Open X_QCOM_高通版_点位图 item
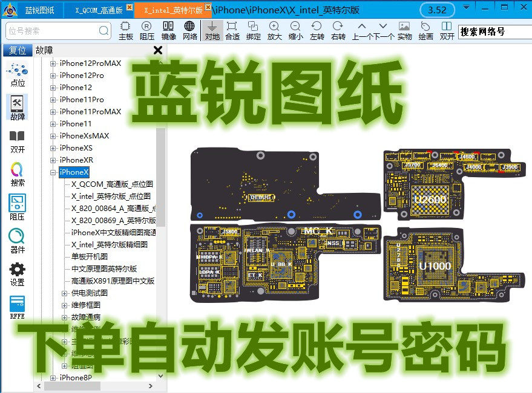532x393 pixels. coord(112,184)
